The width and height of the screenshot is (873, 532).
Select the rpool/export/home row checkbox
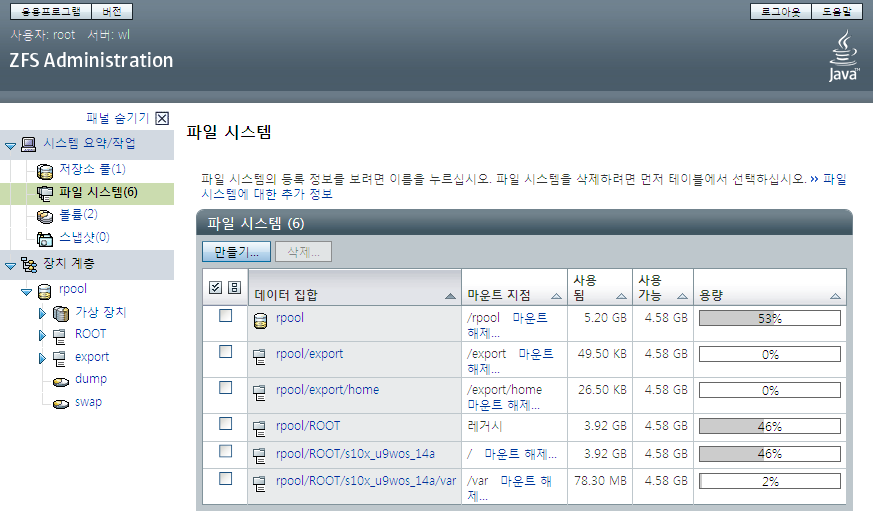point(225,388)
